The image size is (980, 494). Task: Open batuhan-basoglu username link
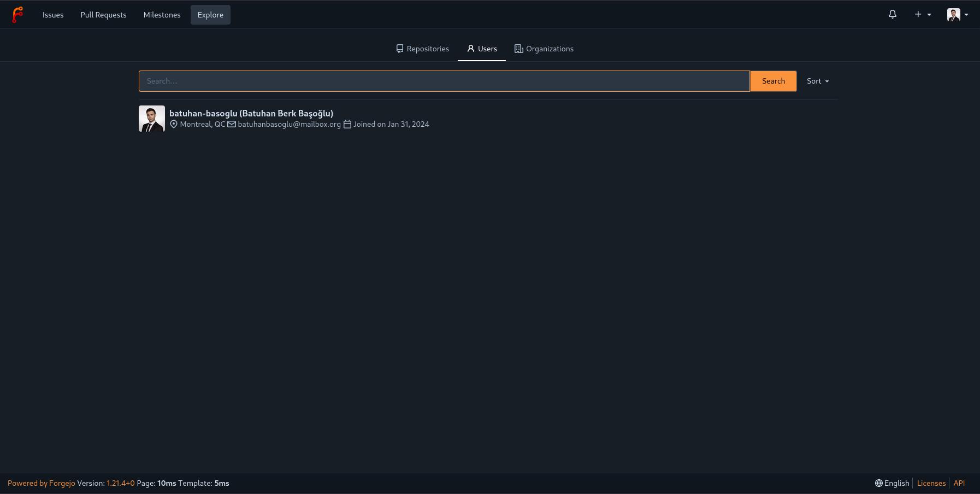pos(203,113)
